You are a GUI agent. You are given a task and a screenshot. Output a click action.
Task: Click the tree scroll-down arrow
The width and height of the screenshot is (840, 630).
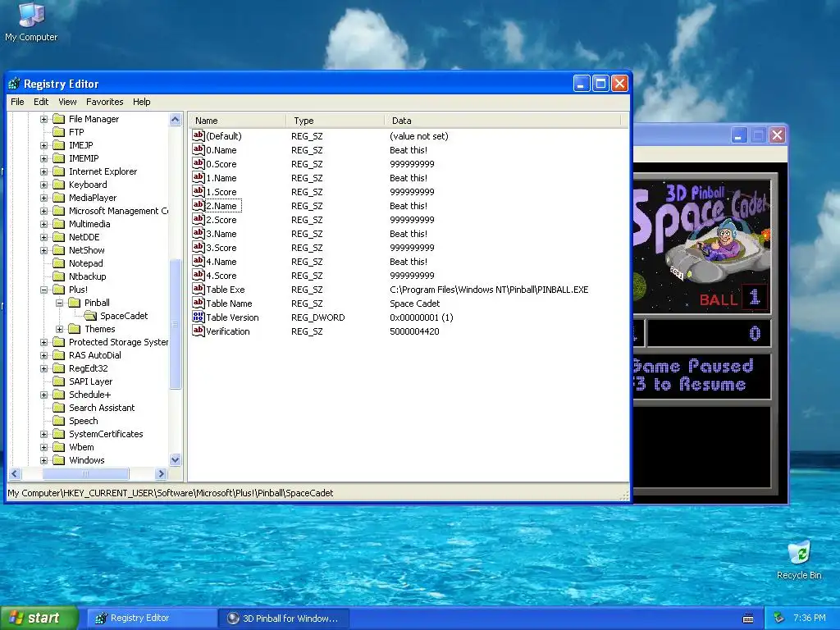tap(176, 459)
